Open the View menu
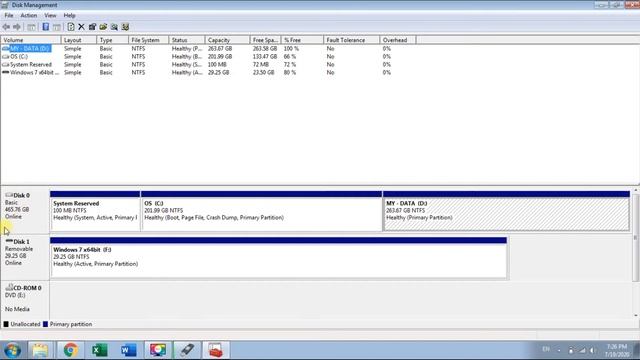The width and height of the screenshot is (640, 360). 50,16
